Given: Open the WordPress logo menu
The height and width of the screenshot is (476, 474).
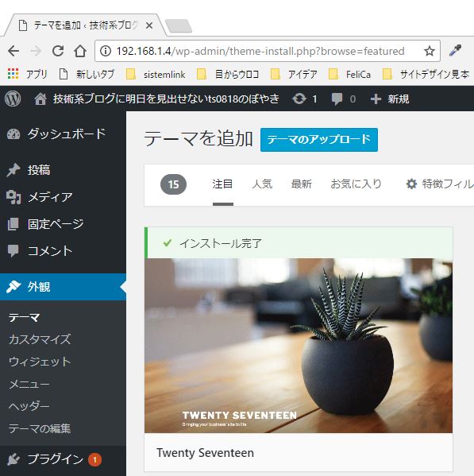Looking at the screenshot, I should click(x=13, y=99).
